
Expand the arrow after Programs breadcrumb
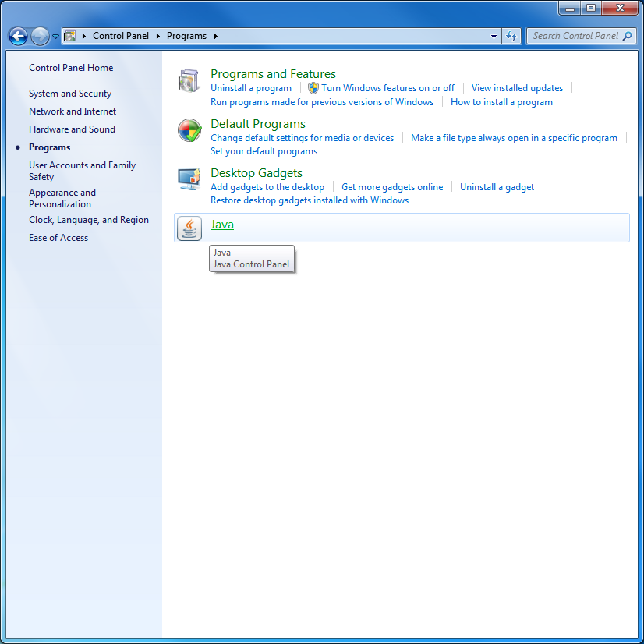coord(216,36)
